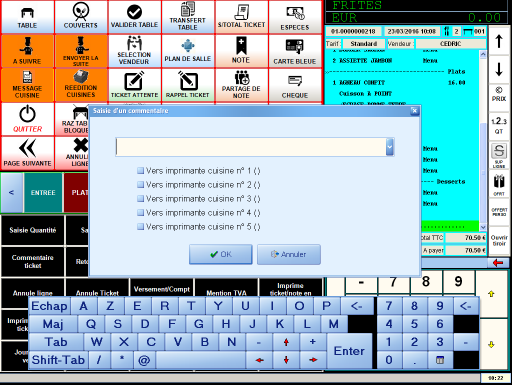Expand the comment combo box dropdown arrow
This screenshot has width=512, height=385.
(x=390, y=147)
